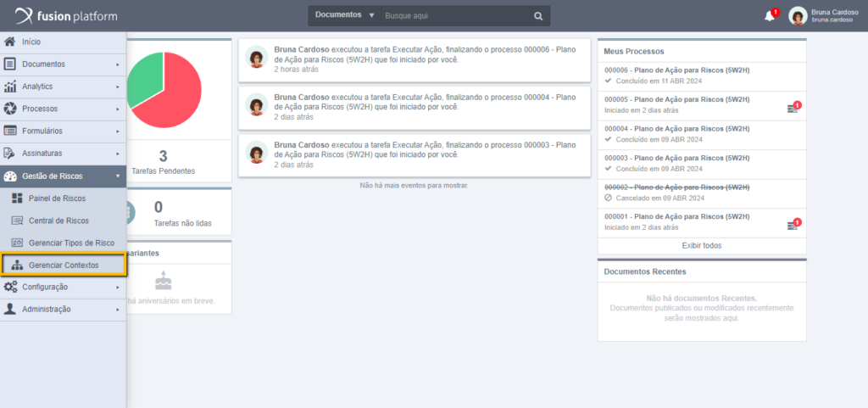Image resolution: width=868 pixels, height=408 pixels.
Task: Click the fusion platform logo
Action: [66, 16]
